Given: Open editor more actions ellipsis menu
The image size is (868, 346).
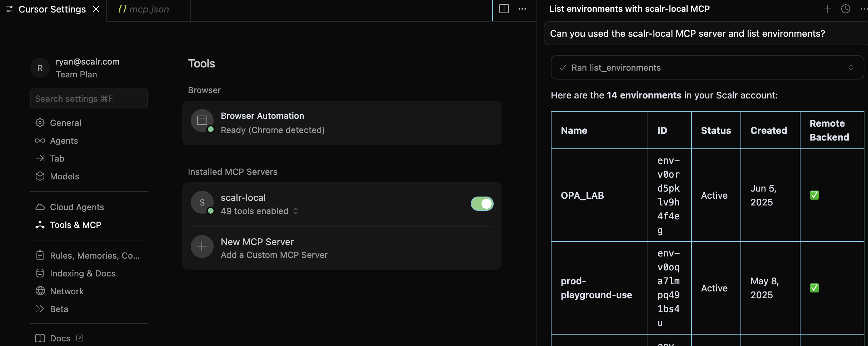Looking at the screenshot, I should [522, 9].
